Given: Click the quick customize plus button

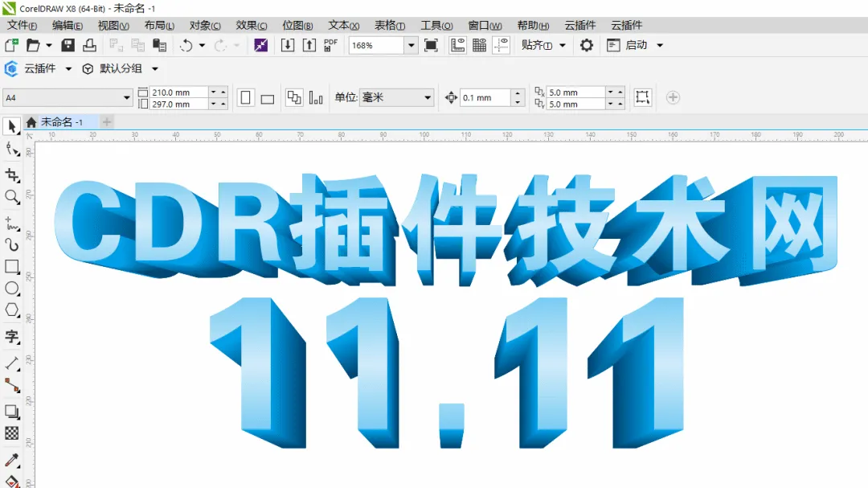Looking at the screenshot, I should point(673,97).
